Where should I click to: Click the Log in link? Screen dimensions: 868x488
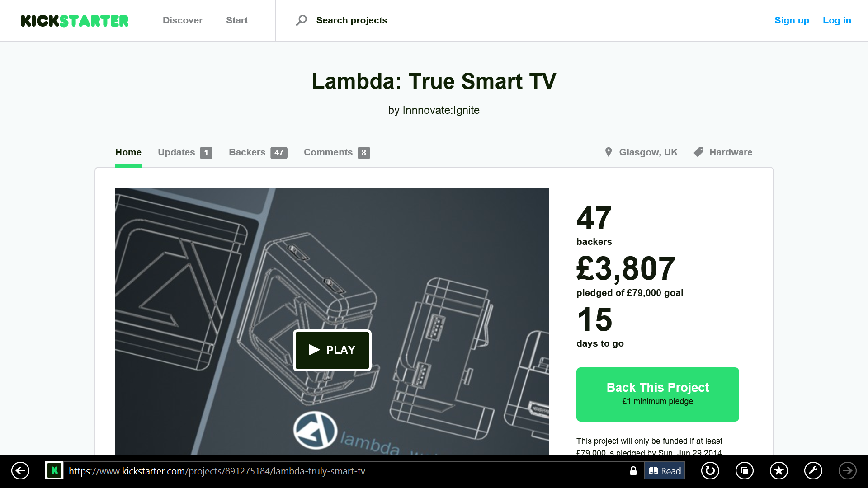[837, 20]
